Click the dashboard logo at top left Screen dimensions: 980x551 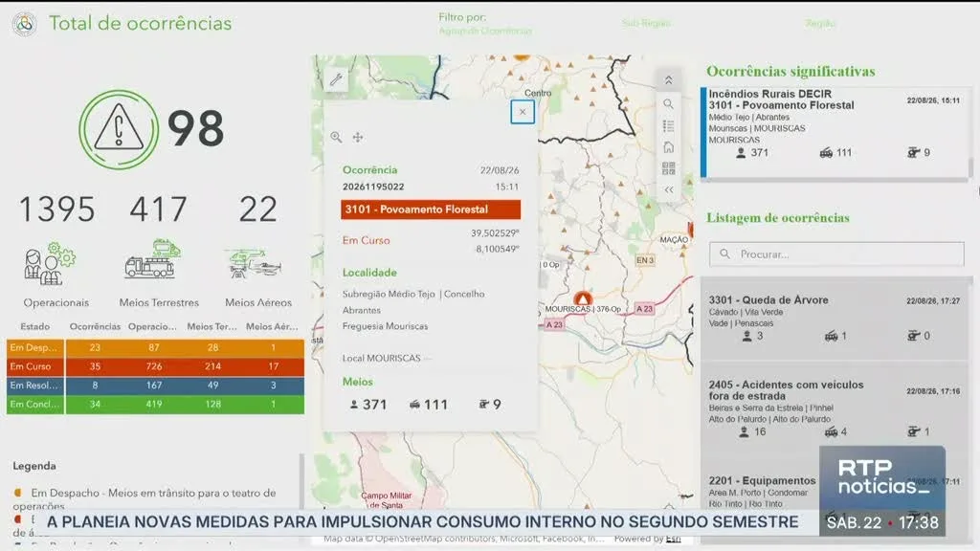24,24
